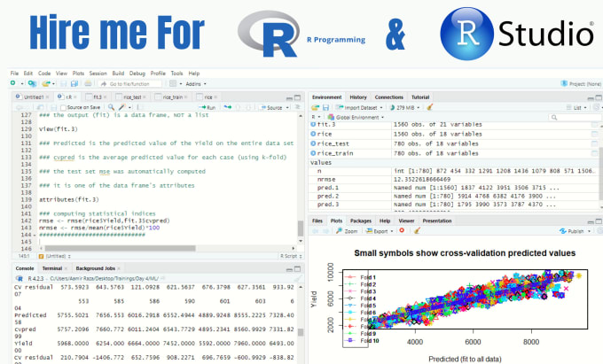The width and height of the screenshot is (603, 364).
Task: Open the Session menu
Action: point(98,73)
